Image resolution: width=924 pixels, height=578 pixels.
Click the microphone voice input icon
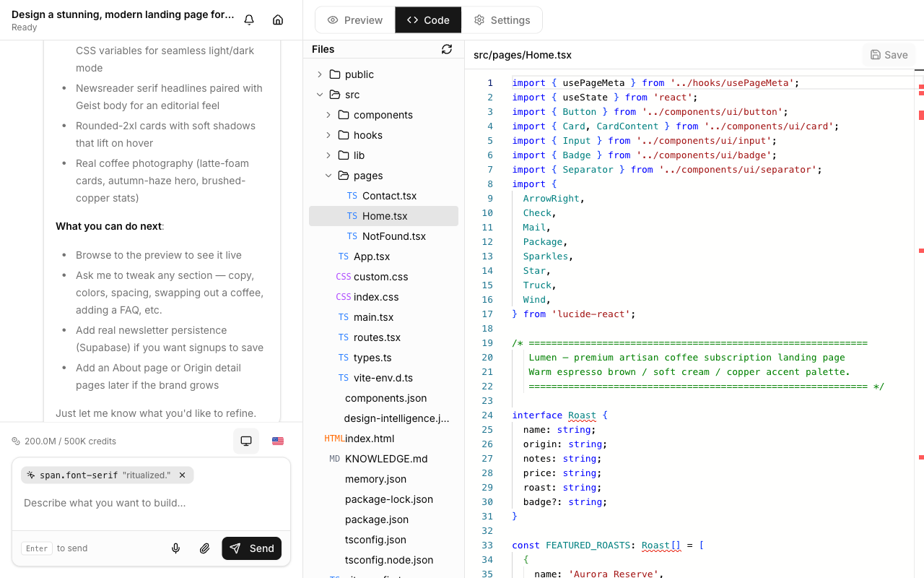175,548
